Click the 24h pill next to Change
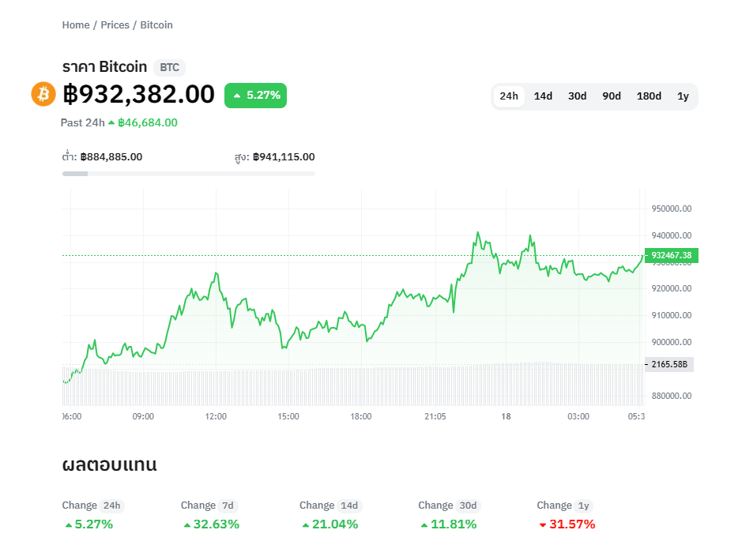The image size is (753, 560). pos(112,506)
